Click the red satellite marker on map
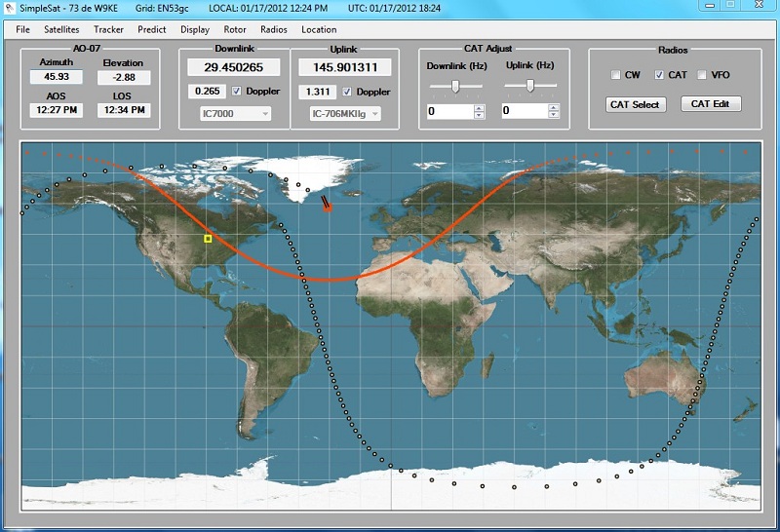This screenshot has width=780, height=532. pos(328,208)
